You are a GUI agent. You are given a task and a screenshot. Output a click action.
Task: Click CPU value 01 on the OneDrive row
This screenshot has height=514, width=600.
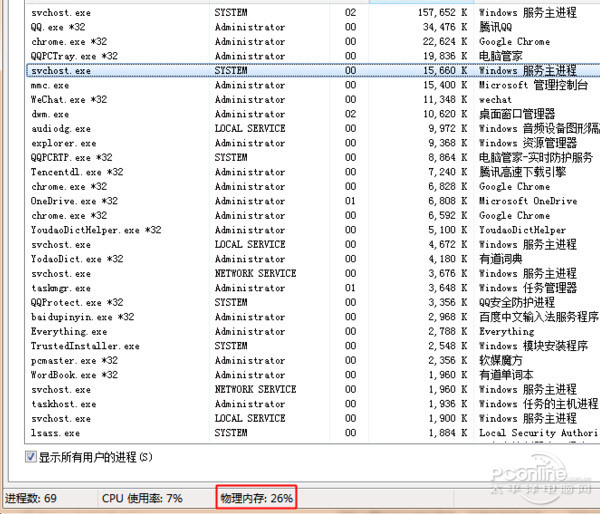350,201
